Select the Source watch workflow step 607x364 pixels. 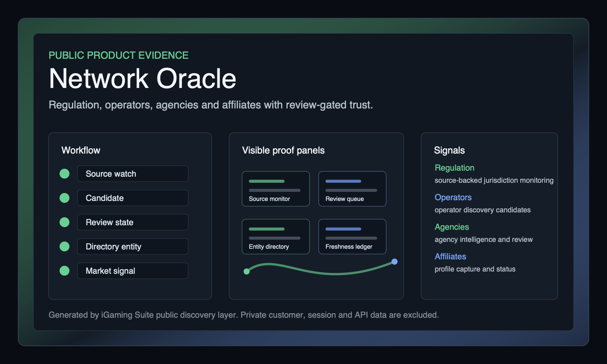[133, 174]
